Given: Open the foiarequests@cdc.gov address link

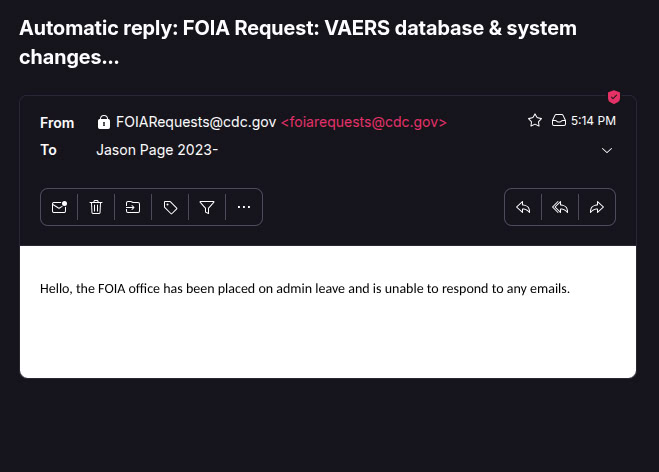Looking at the screenshot, I should (364, 122).
